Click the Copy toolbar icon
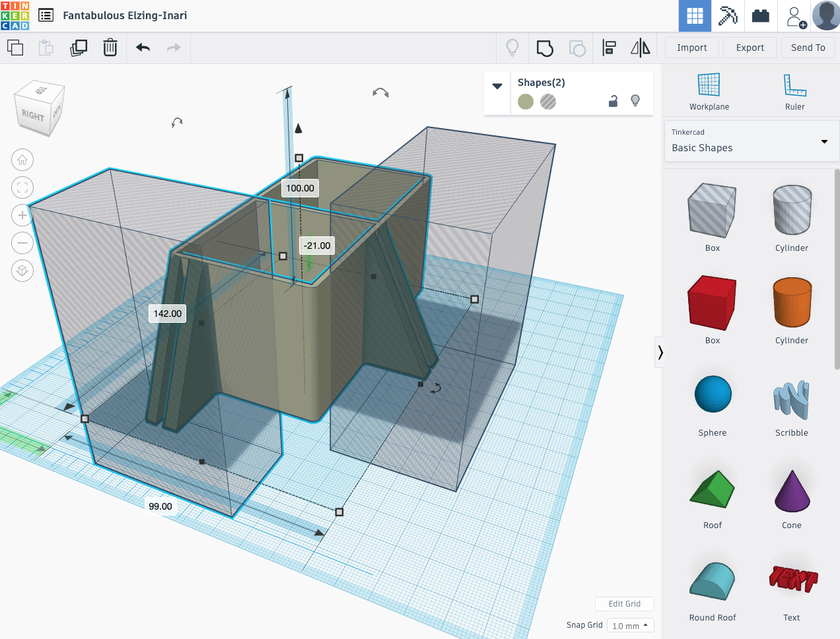Screen dimensions: 840x639 point(15,48)
